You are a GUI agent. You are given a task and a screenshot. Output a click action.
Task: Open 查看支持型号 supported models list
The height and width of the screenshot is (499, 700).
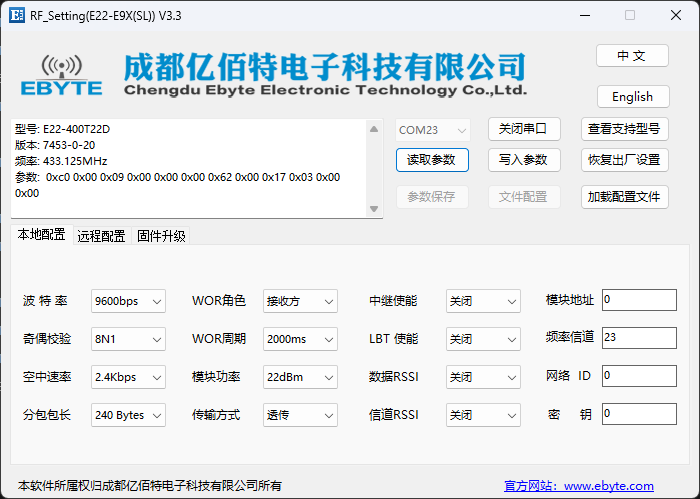624,129
